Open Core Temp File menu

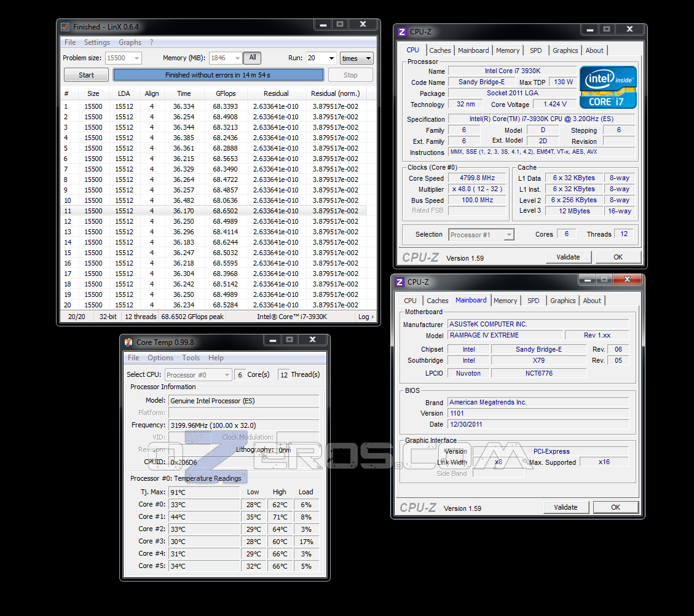tap(133, 358)
